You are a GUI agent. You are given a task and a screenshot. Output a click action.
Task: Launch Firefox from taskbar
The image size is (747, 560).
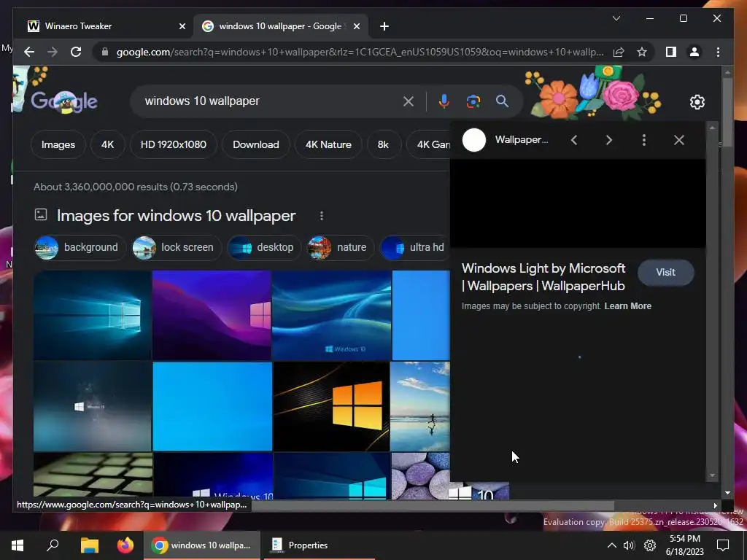[x=125, y=545]
